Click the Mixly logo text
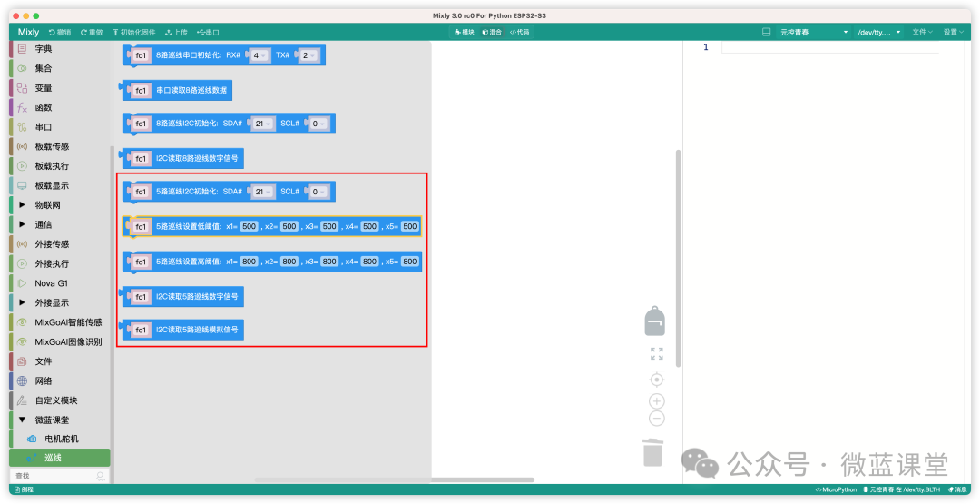Screen dimensions: 980x504 click(28, 32)
